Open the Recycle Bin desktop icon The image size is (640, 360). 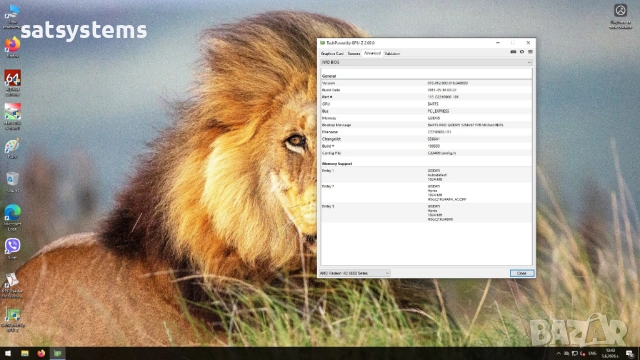(x=12, y=182)
